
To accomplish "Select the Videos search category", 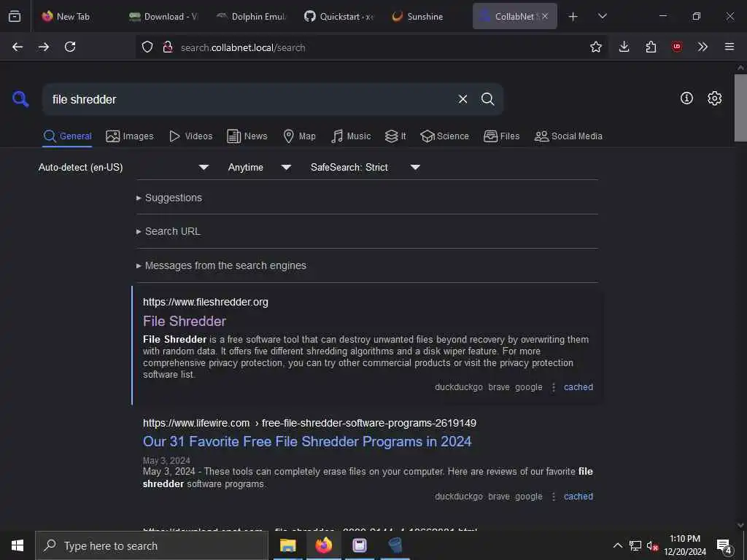I will pos(190,136).
